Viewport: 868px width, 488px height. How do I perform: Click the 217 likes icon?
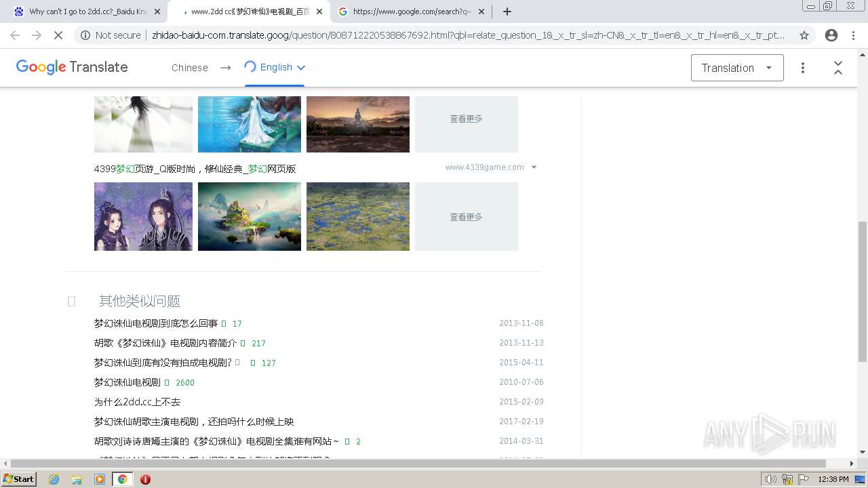coord(243,344)
